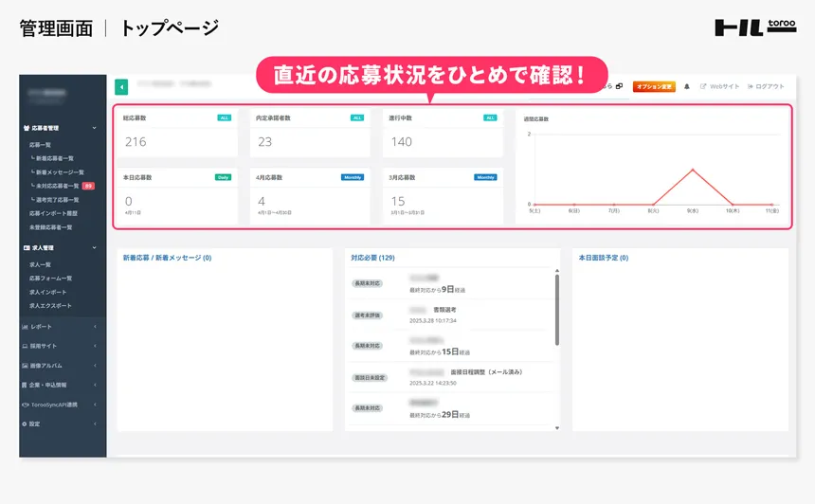Click the toroo logo
Screen dimensions: 815x504
tap(755, 27)
